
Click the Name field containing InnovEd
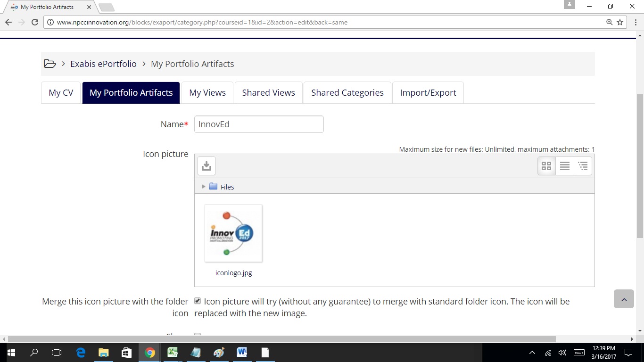pyautogui.click(x=259, y=124)
